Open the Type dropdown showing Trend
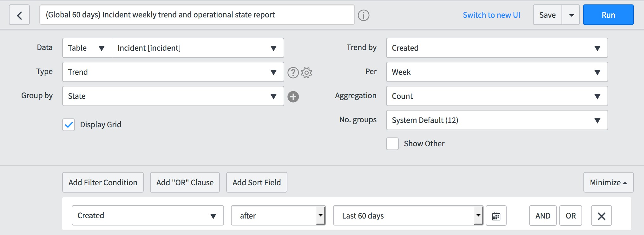The height and width of the screenshot is (235, 644). (173, 72)
